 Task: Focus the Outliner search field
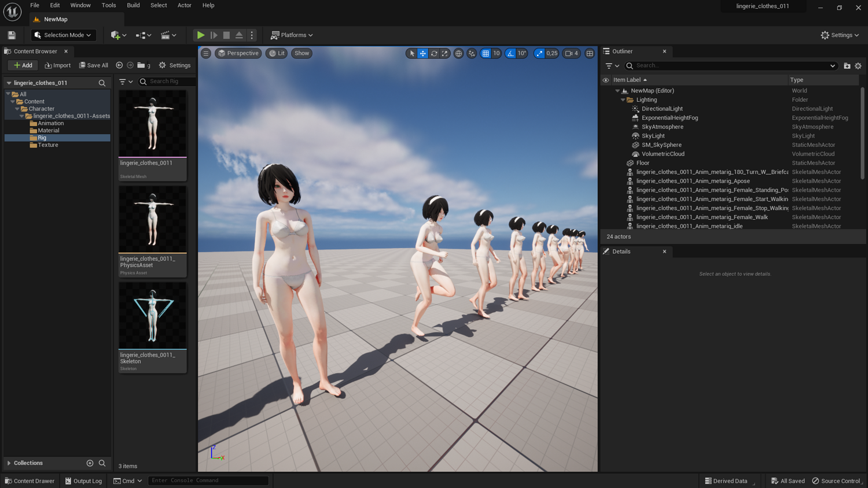(x=731, y=66)
